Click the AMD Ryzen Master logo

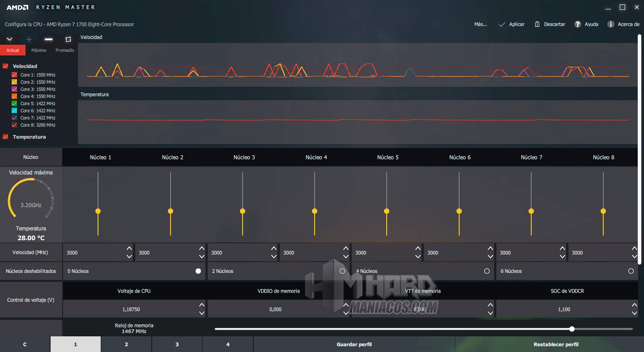click(51, 7)
